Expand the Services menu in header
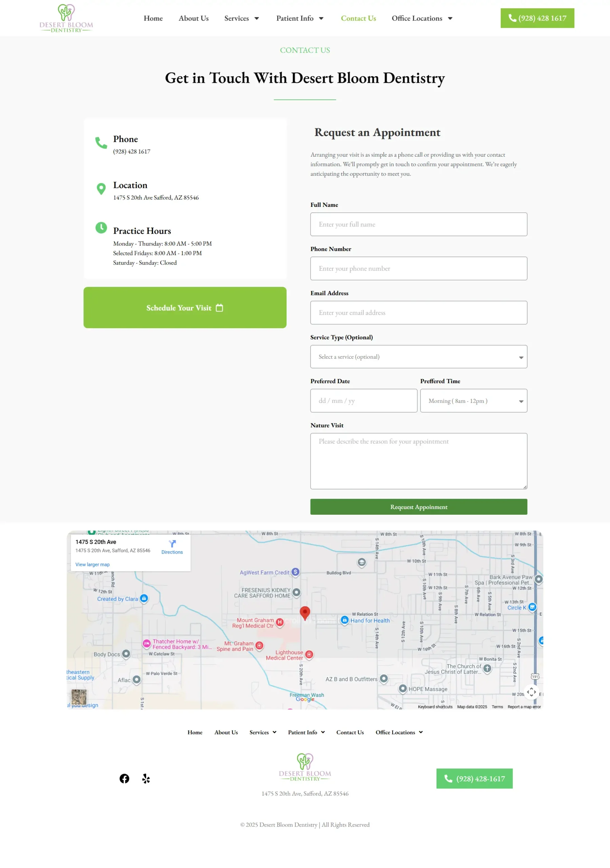The height and width of the screenshot is (868, 610). pyautogui.click(x=242, y=18)
